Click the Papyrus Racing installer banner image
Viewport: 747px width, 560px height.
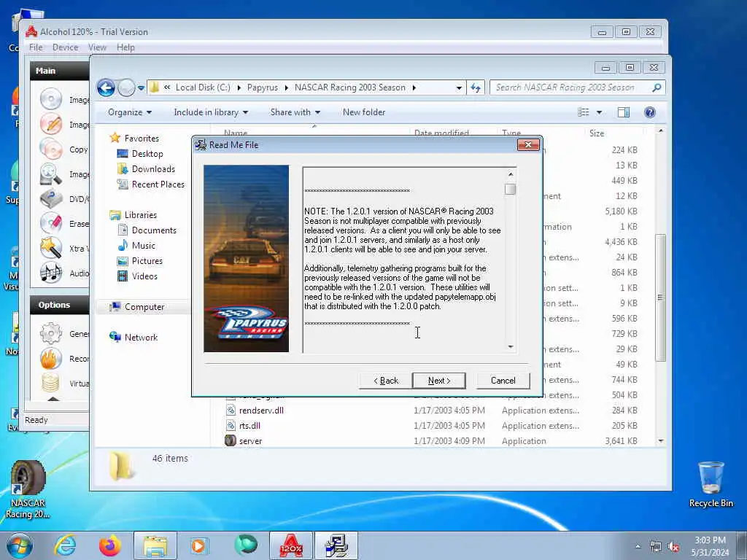(247, 259)
